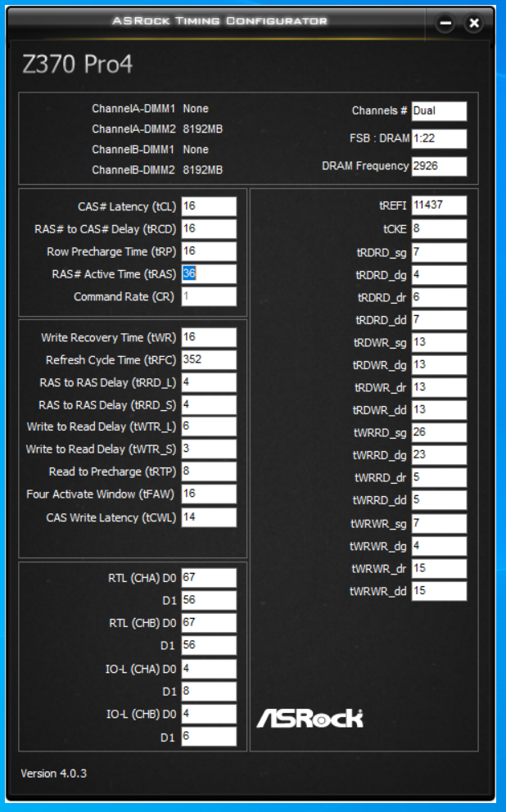Click the Version 4.0.3 text
Viewport: 506px width, 812px height.
[54, 774]
